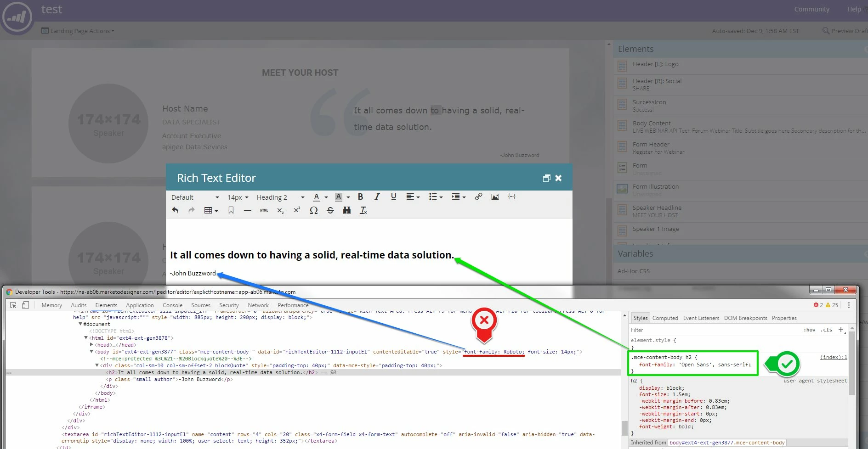Open the insert table dropdown

211,210
